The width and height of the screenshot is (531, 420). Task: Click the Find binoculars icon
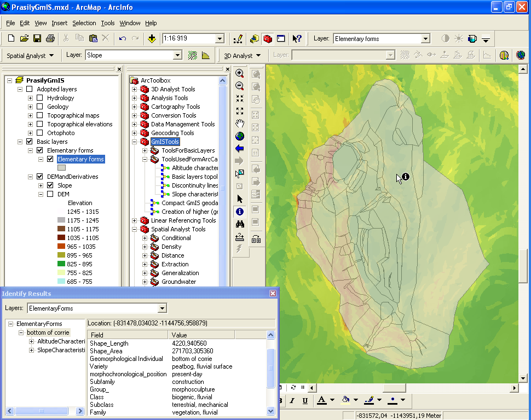click(239, 224)
